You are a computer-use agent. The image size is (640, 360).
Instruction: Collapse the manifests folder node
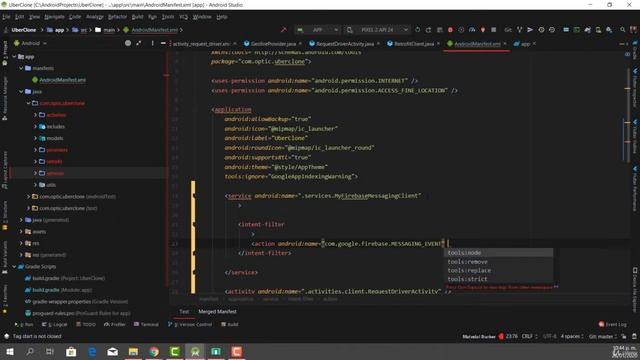21,68
